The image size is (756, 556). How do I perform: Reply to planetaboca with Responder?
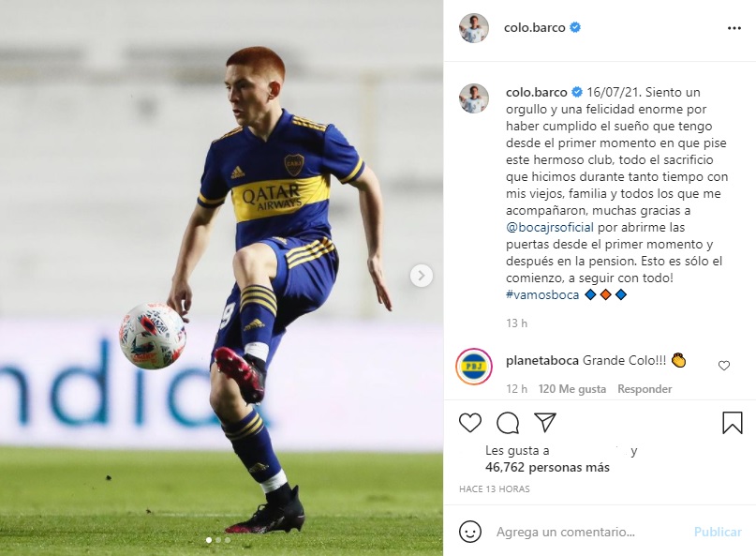645,389
